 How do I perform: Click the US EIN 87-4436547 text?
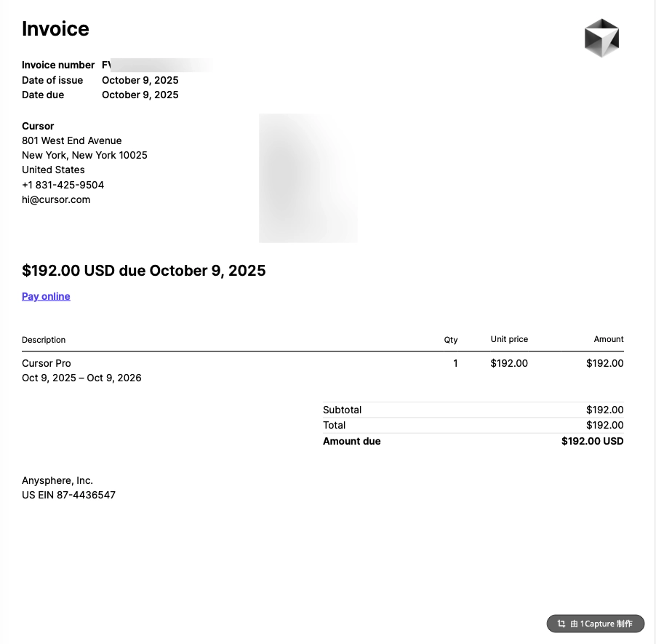coord(68,495)
